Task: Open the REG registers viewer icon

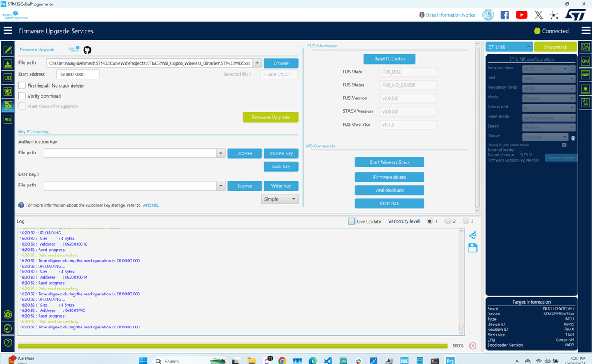Action: point(8,119)
